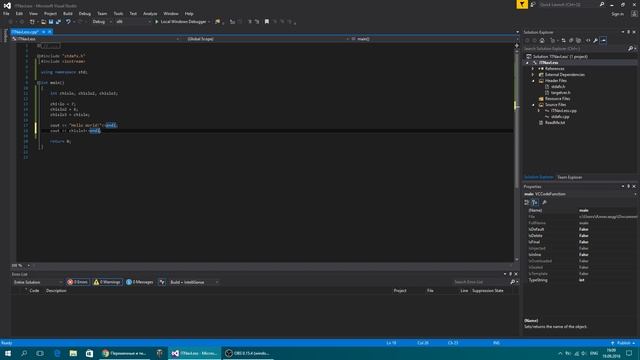Open the Project menu
This screenshot has height=360, width=640.
tap(50, 13)
